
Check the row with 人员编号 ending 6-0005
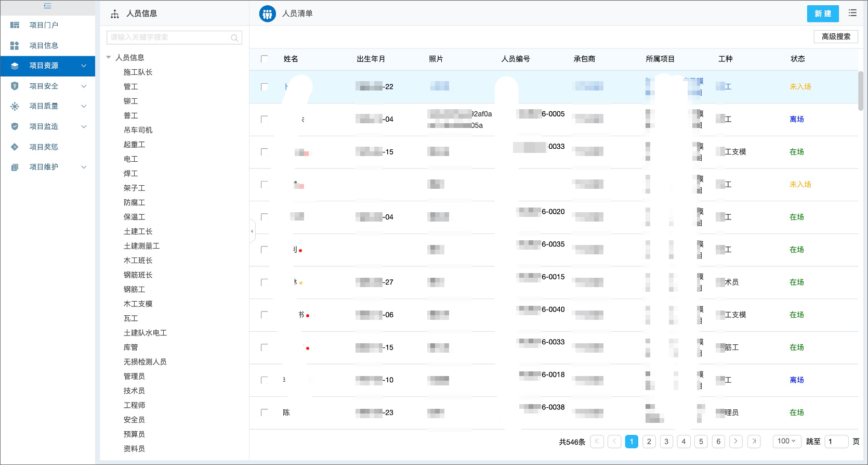(265, 119)
